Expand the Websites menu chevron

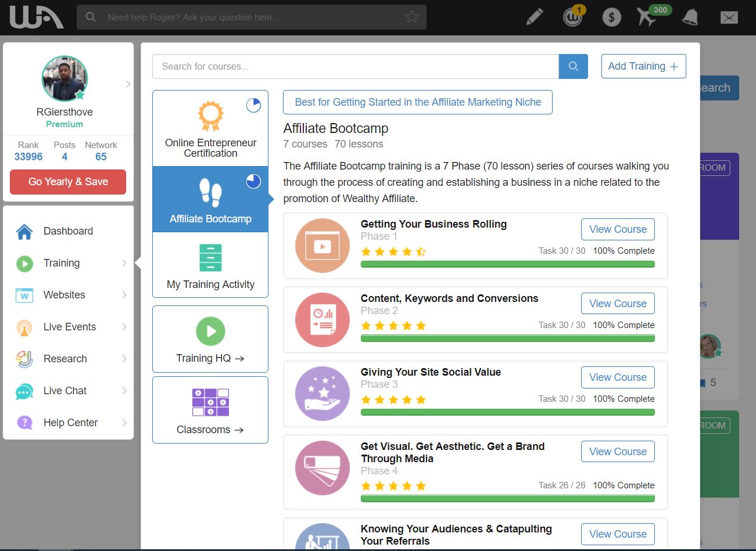124,295
